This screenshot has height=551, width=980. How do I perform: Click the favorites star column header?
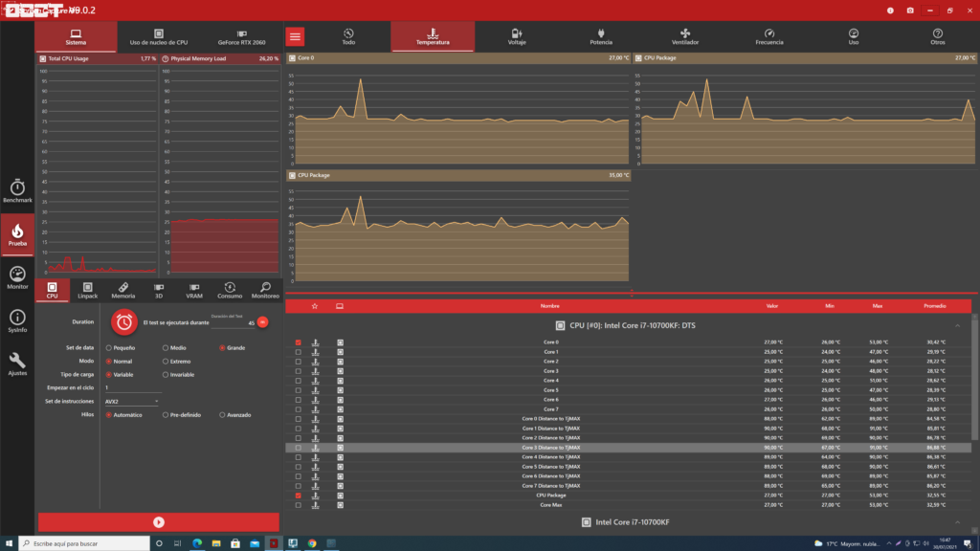pos(315,306)
